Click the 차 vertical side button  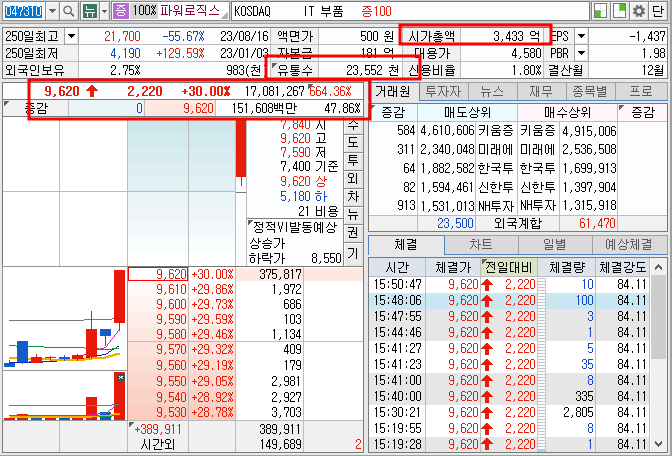point(353,196)
